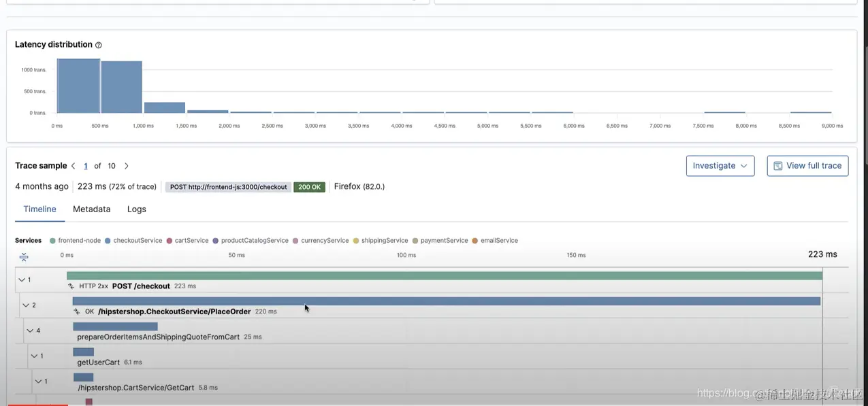Select the getUserCart span bar
Screen dimensions: 868x406
[83, 352]
